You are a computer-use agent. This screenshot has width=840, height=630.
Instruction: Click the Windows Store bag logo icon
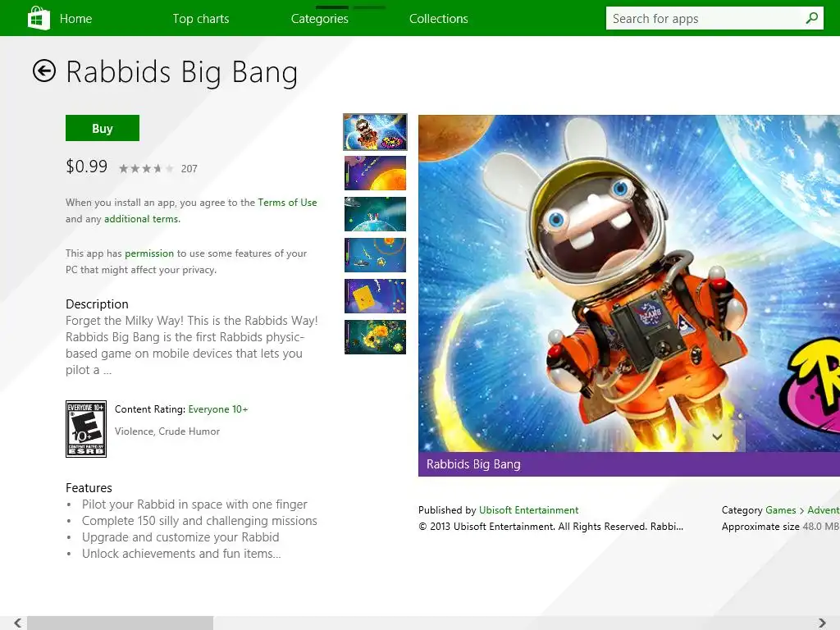pyautogui.click(x=39, y=18)
